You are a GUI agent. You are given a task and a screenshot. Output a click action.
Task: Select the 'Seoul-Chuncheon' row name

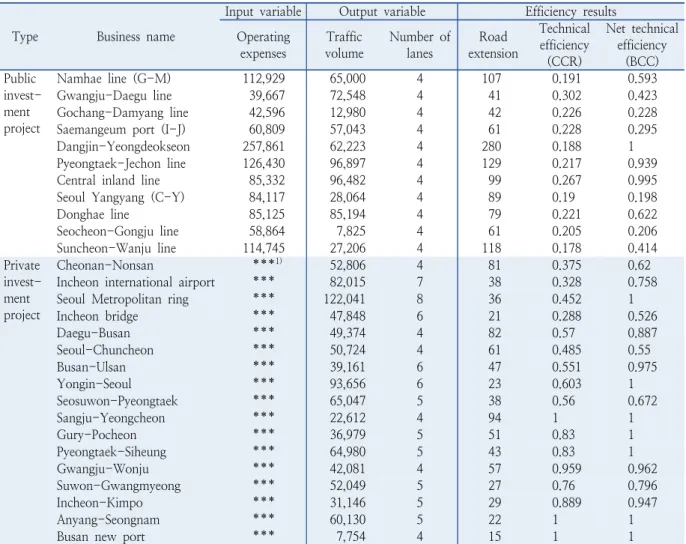click(105, 350)
